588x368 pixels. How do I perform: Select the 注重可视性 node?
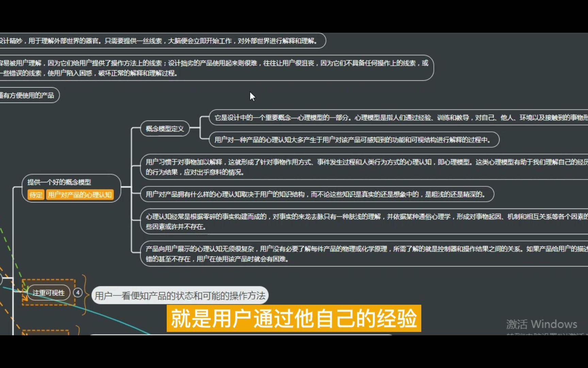tap(48, 293)
